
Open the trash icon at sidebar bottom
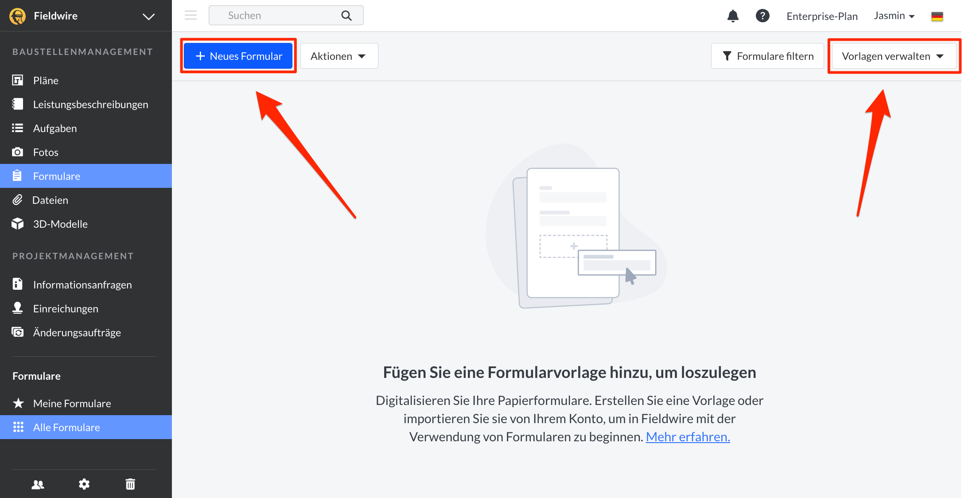(130, 484)
